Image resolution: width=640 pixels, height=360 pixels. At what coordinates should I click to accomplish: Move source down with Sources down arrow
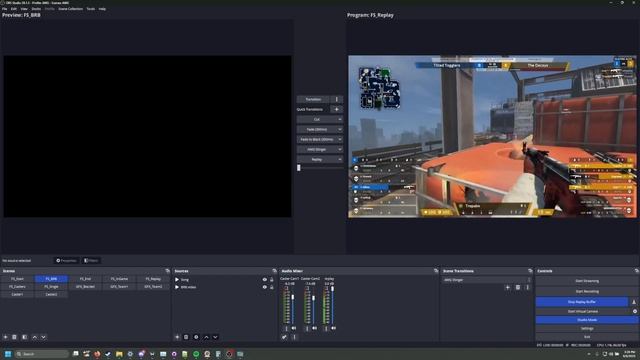(215, 337)
